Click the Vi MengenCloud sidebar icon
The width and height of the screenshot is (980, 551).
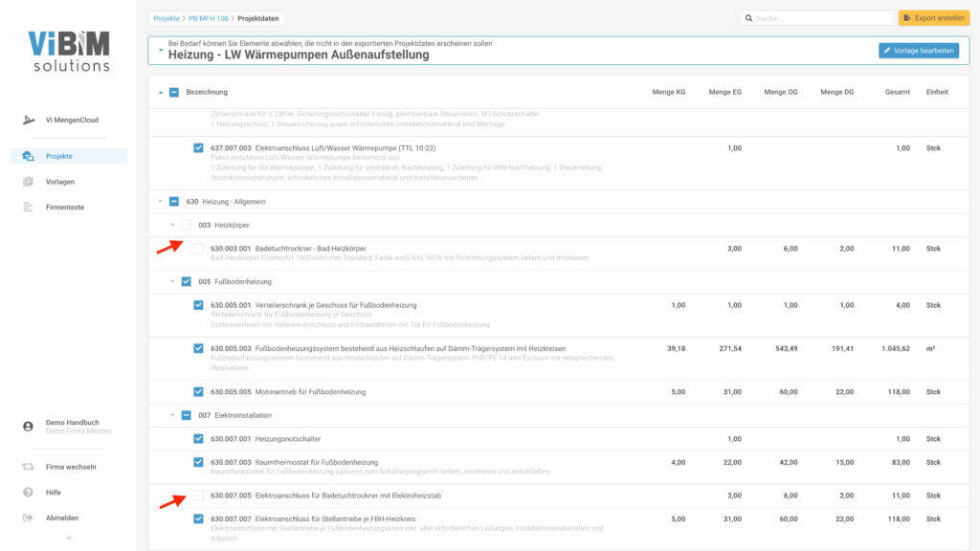(x=28, y=121)
